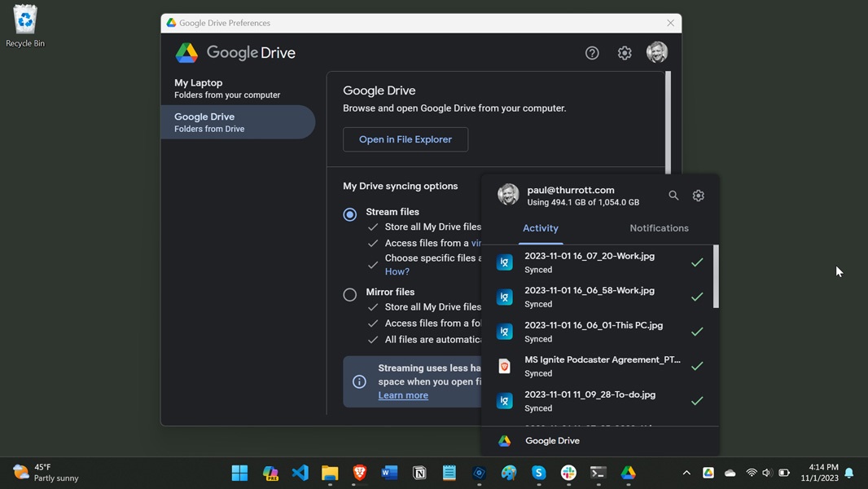The height and width of the screenshot is (489, 868).
Task: Click Open in File Explorer
Action: coord(405,139)
